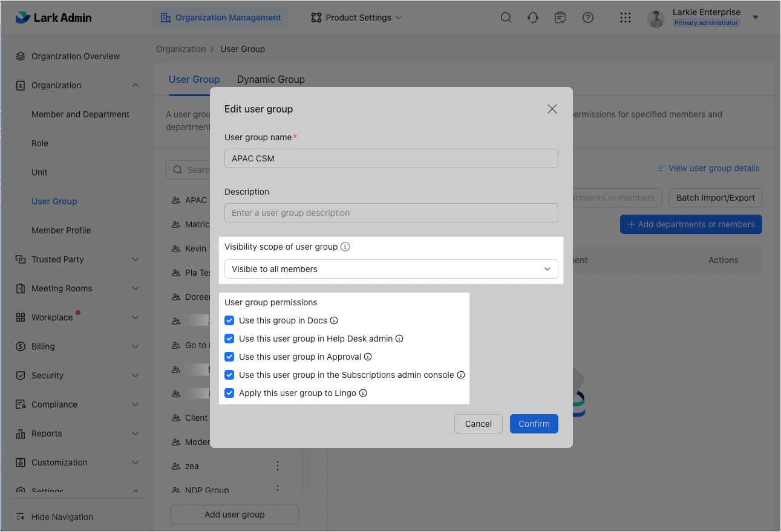The width and height of the screenshot is (781, 532).
Task: Open search from the top bar
Action: [506, 18]
